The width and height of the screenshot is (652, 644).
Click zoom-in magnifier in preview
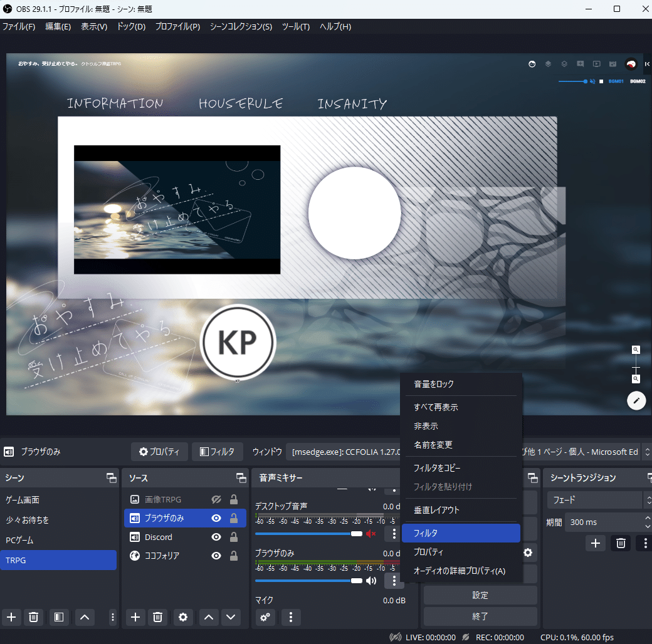636,350
